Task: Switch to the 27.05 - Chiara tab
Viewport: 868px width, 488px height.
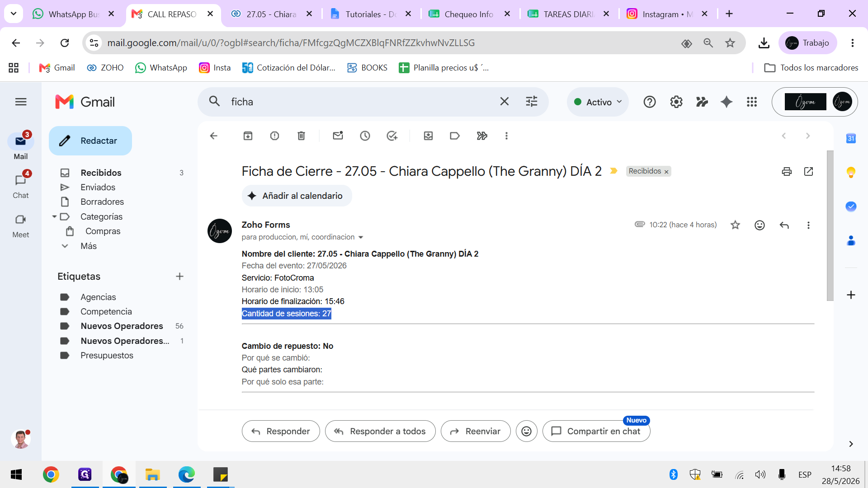Action: 271,14
